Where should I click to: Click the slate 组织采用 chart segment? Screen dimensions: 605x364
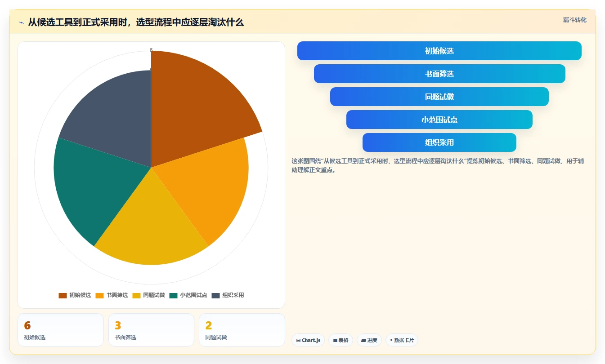click(x=117, y=121)
